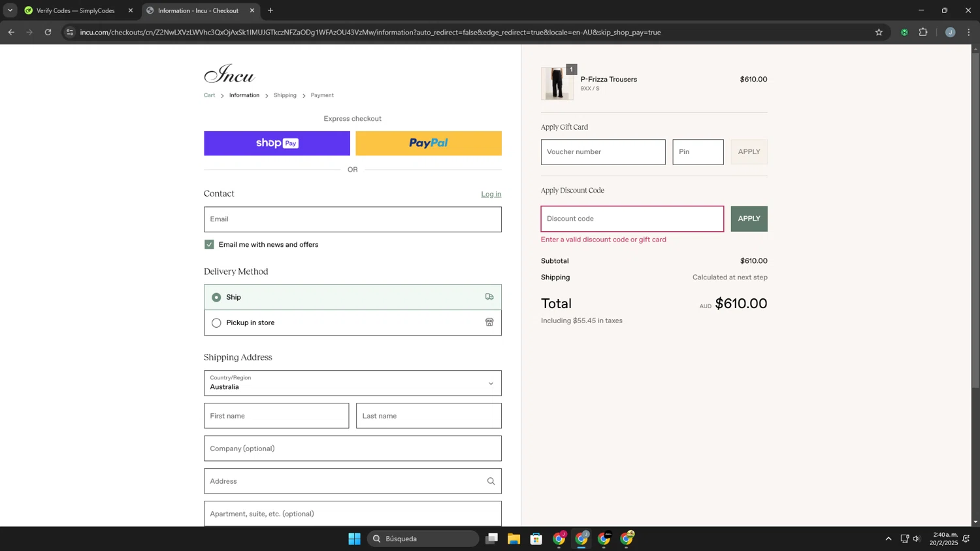Reload the checkout page

coord(48,32)
